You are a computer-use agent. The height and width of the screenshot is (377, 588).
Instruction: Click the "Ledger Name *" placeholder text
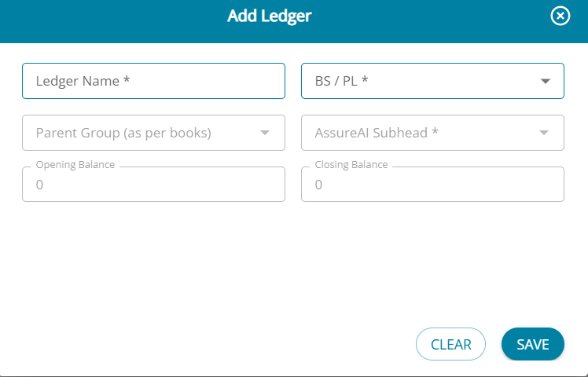83,81
